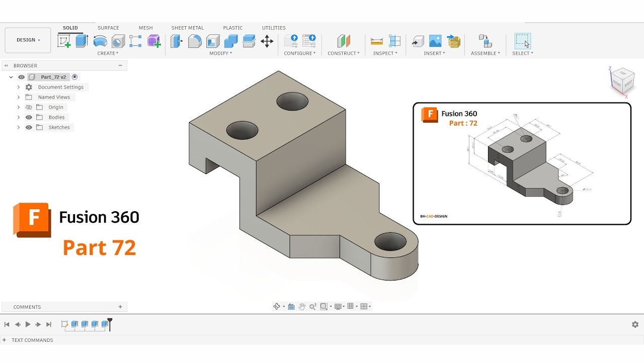Select the Offset Plane construct tool
Viewport: 644px width, 362px height.
point(344,41)
